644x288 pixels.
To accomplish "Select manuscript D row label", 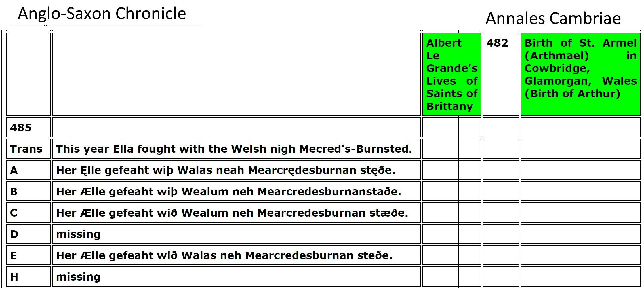I will (x=14, y=234).
